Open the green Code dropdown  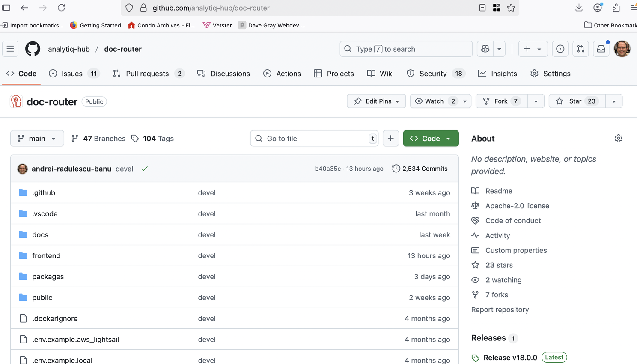[x=431, y=138]
